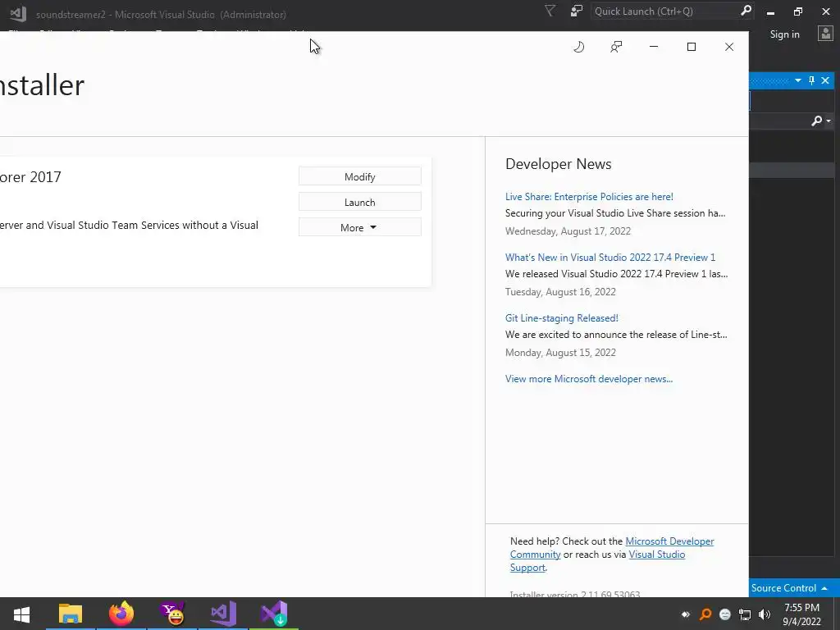Open File Explorer from the taskbar
This screenshot has height=630, width=840.
[71, 614]
